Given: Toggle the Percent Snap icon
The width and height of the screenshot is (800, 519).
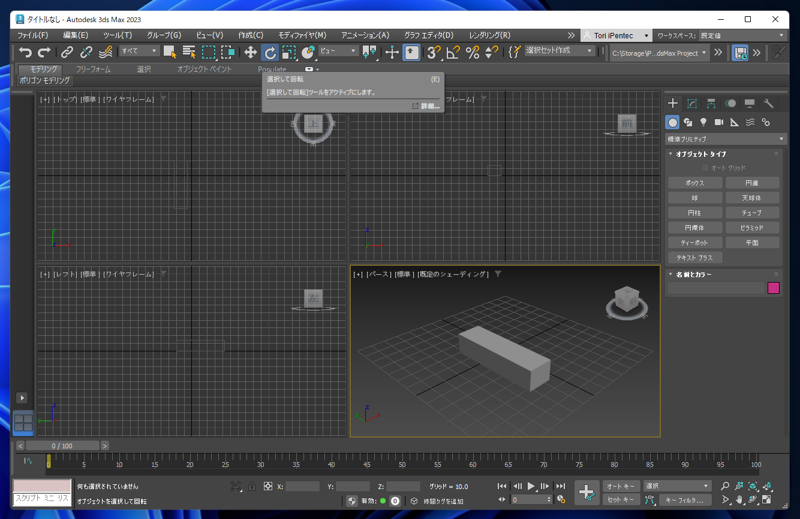Looking at the screenshot, I should click(x=472, y=52).
